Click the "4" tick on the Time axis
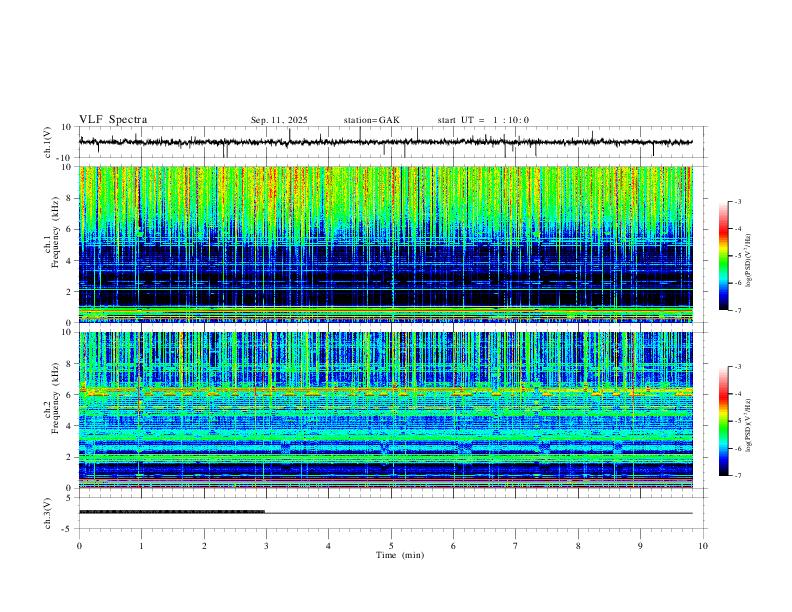This screenshot has height=612, width=792. pyautogui.click(x=328, y=546)
